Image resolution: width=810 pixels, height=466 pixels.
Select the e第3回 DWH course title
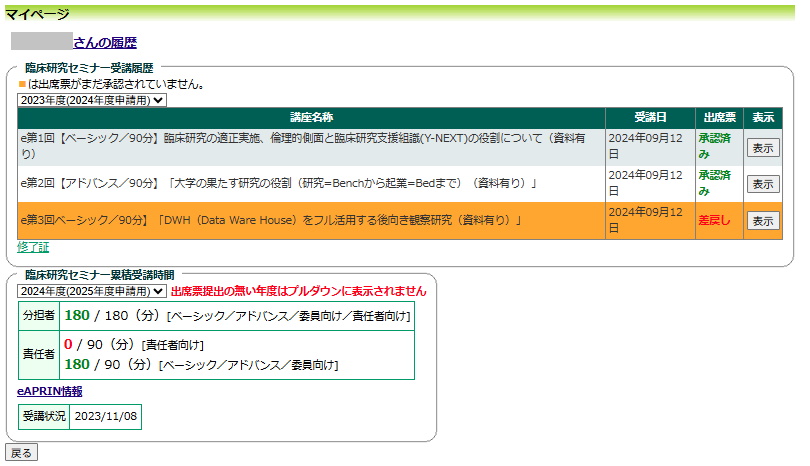tap(272, 221)
